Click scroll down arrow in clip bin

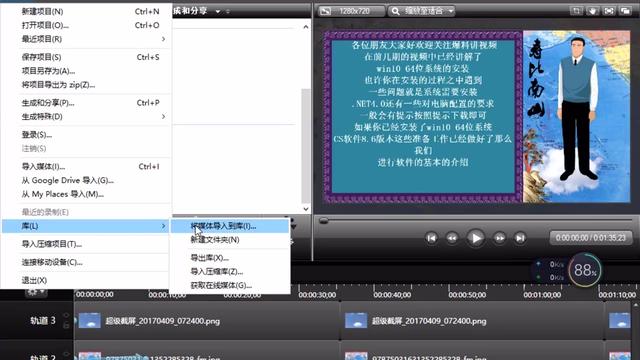tap(306, 209)
